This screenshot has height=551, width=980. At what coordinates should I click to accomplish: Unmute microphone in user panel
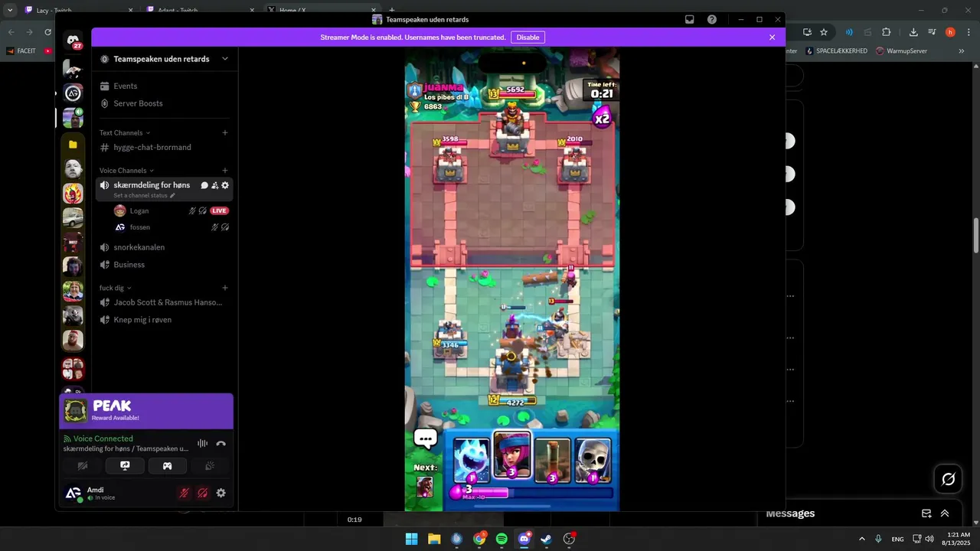[x=184, y=494]
